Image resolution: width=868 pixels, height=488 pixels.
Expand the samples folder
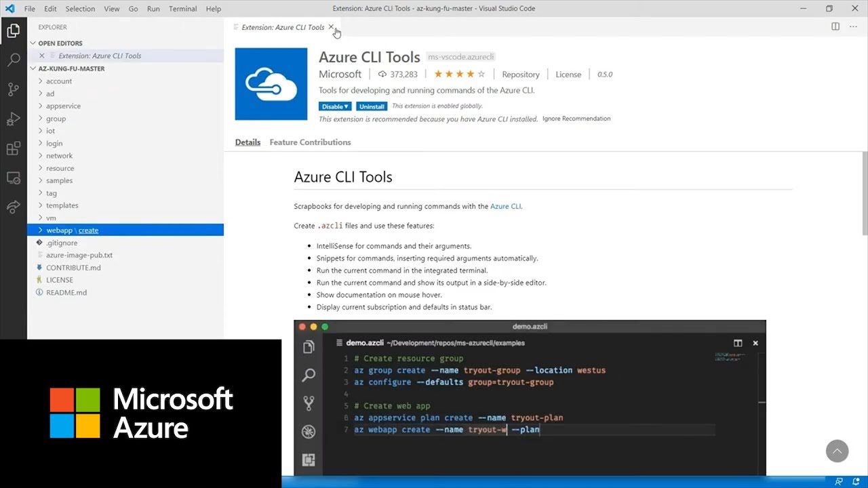tap(125, 180)
